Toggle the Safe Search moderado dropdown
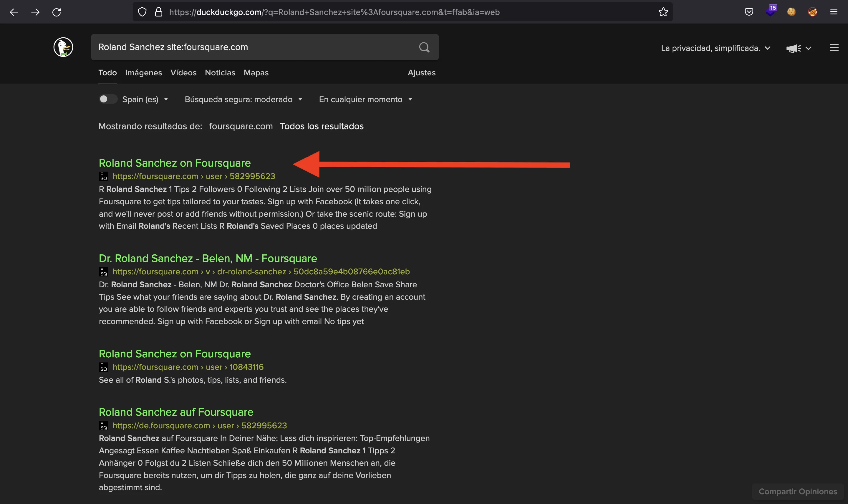The height and width of the screenshot is (504, 848). (x=242, y=99)
